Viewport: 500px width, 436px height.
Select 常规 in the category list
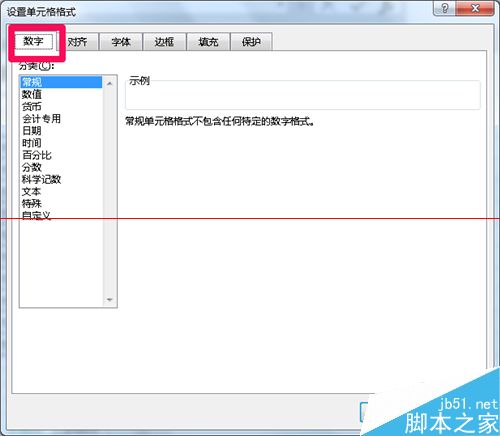pyautogui.click(x=61, y=82)
